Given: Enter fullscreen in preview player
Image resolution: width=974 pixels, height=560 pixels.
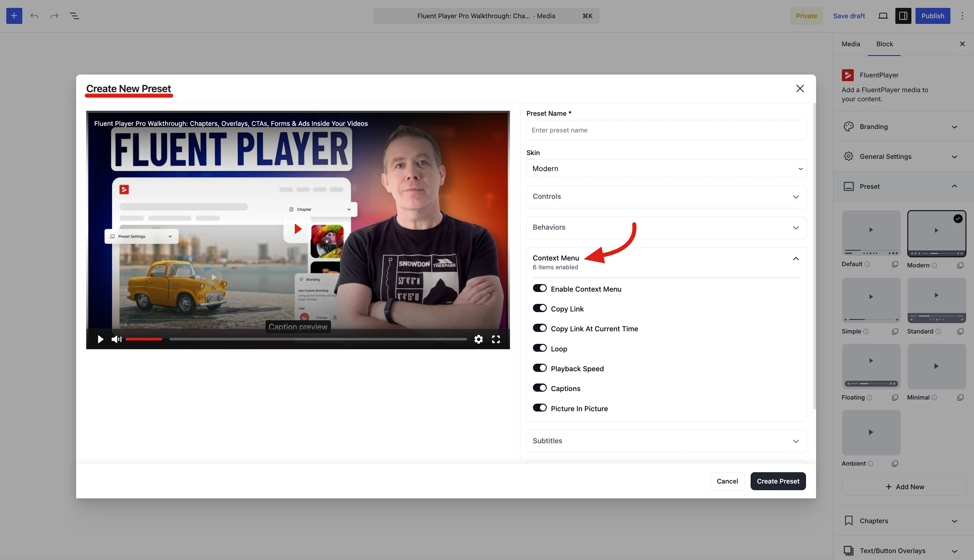Looking at the screenshot, I should 496,339.
